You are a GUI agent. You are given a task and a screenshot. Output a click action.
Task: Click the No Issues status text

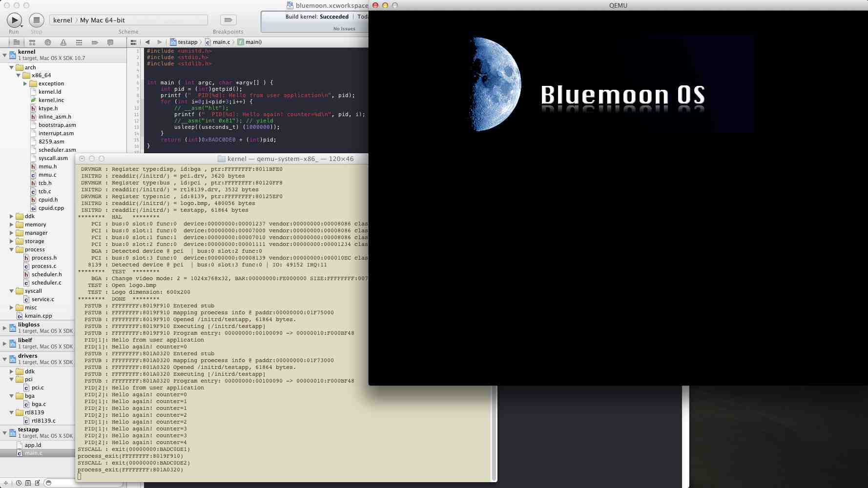click(x=344, y=29)
